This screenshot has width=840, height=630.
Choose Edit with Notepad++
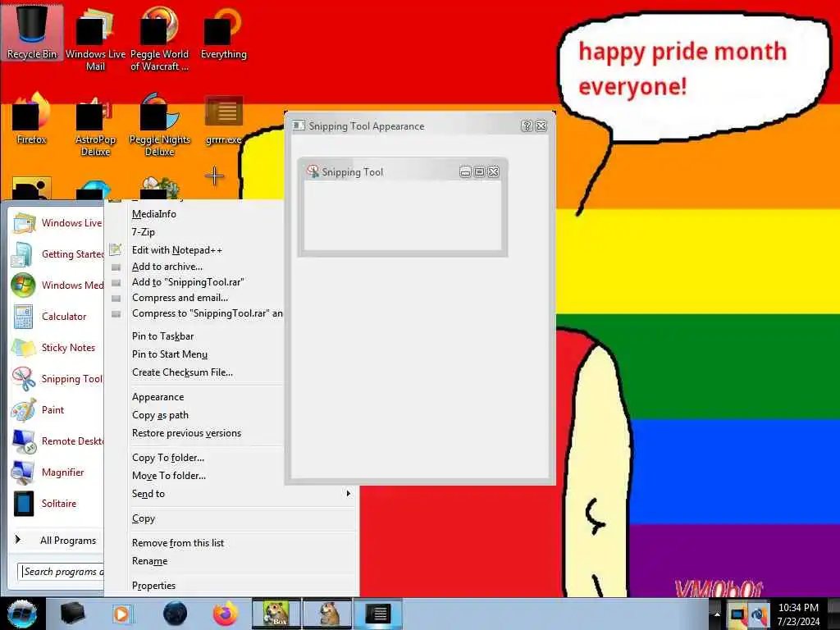click(177, 250)
